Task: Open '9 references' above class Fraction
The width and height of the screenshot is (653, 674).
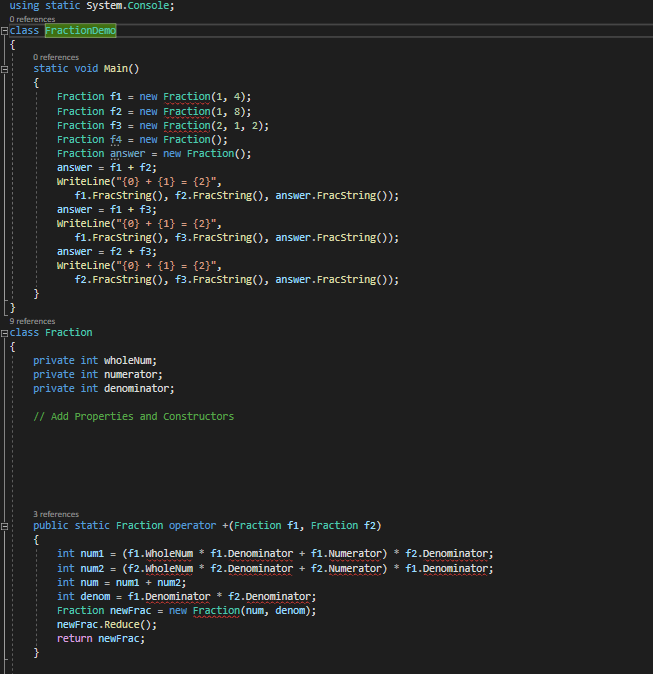Action: coord(32,321)
